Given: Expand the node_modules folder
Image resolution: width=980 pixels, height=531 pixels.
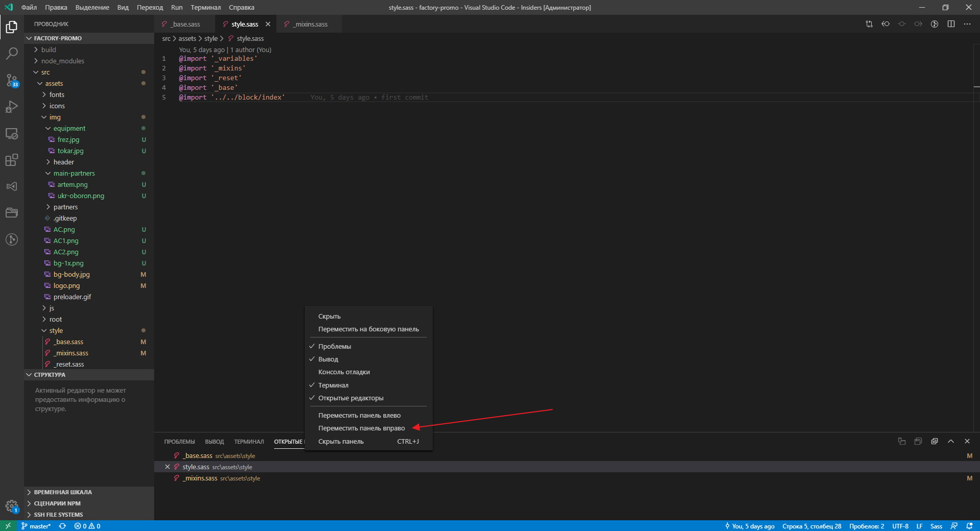Looking at the screenshot, I should [89, 61].
